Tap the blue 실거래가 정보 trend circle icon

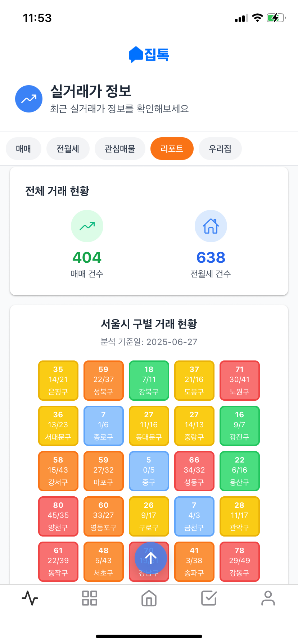tap(29, 99)
